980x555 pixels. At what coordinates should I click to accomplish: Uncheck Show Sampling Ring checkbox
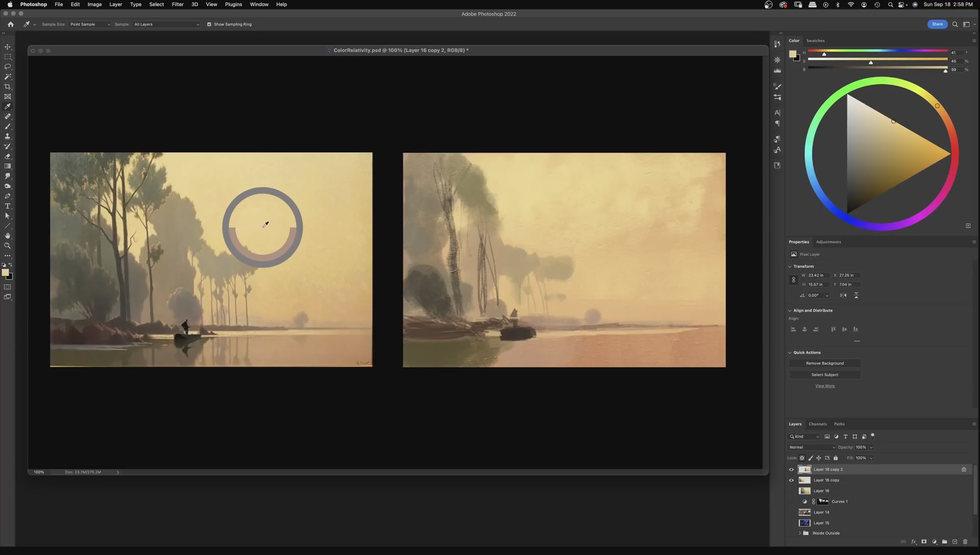[x=209, y=24]
